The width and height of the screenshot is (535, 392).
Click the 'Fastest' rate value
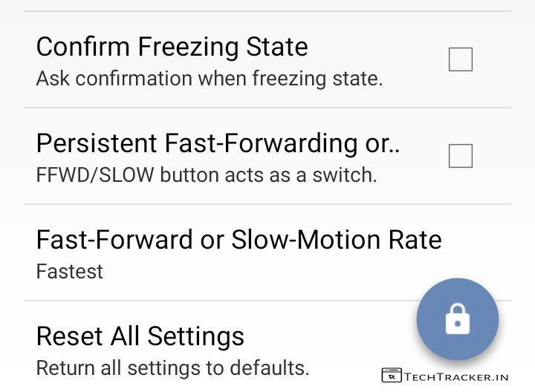coord(70,271)
